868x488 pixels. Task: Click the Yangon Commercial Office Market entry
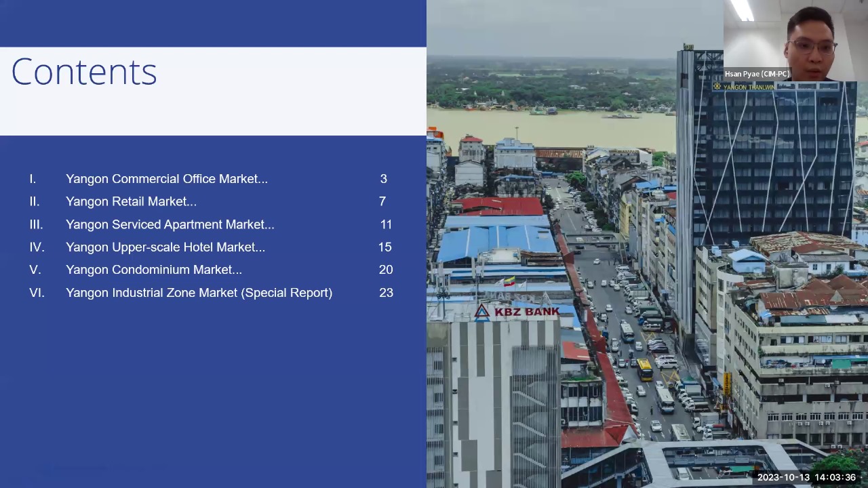tap(166, 179)
